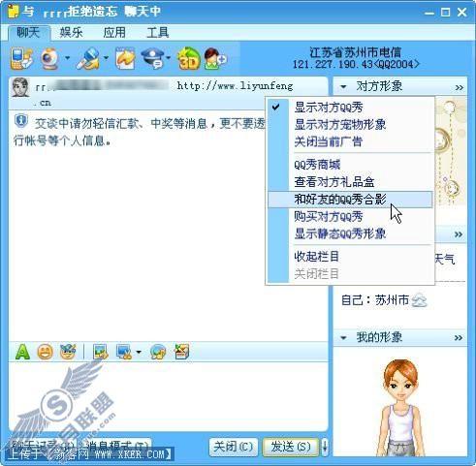Click the mobile phone SMS icon
The image size is (476, 466).
(x=21, y=58)
